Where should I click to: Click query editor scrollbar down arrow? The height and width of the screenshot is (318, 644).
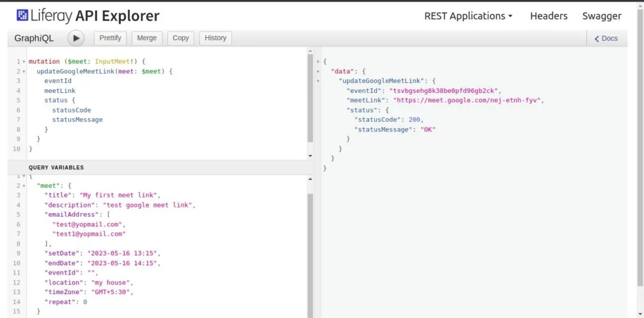[x=310, y=156]
